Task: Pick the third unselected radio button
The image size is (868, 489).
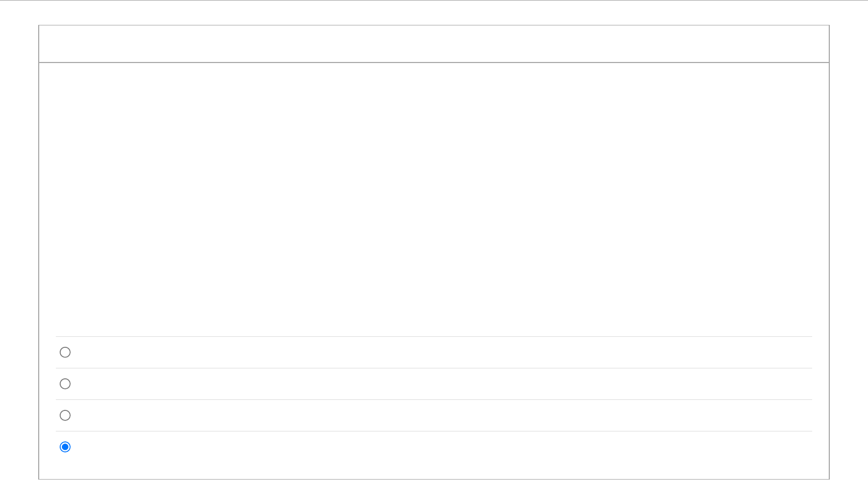Action: [65, 415]
